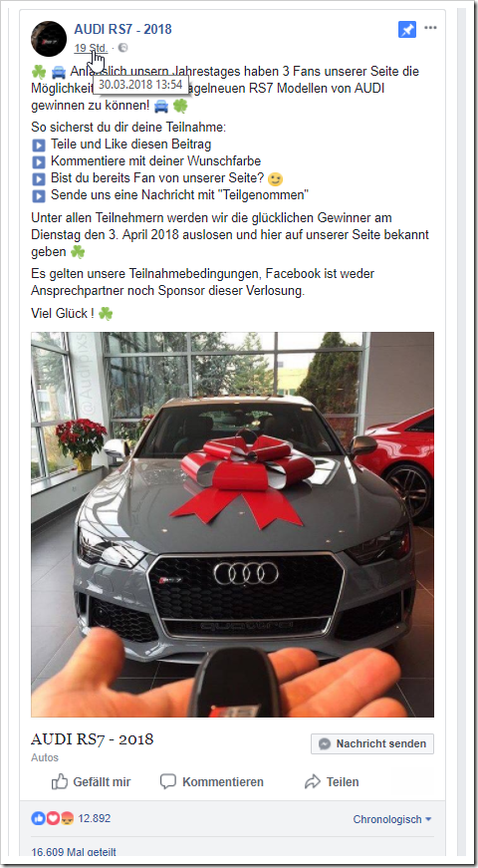This screenshot has width=478, height=868.
Task: Click the thumbs-up Gefällt mir button
Action: click(92, 781)
